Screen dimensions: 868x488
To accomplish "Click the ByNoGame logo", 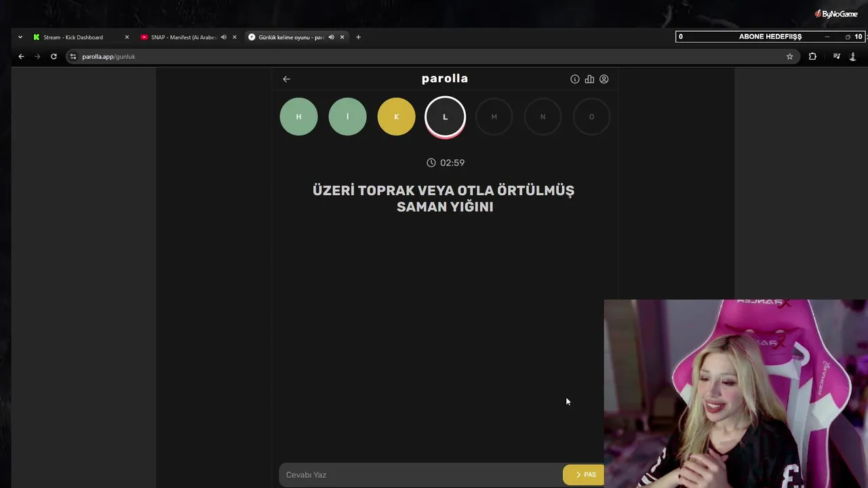I will (x=836, y=14).
